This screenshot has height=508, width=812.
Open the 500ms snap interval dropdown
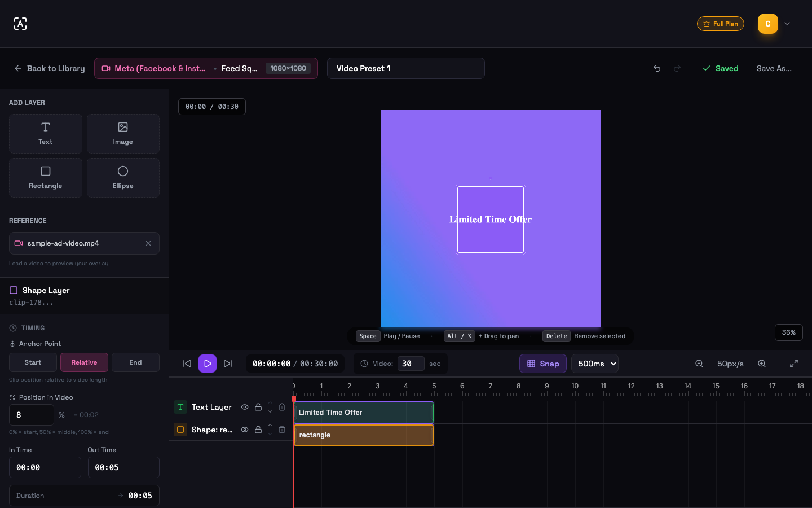(x=595, y=364)
